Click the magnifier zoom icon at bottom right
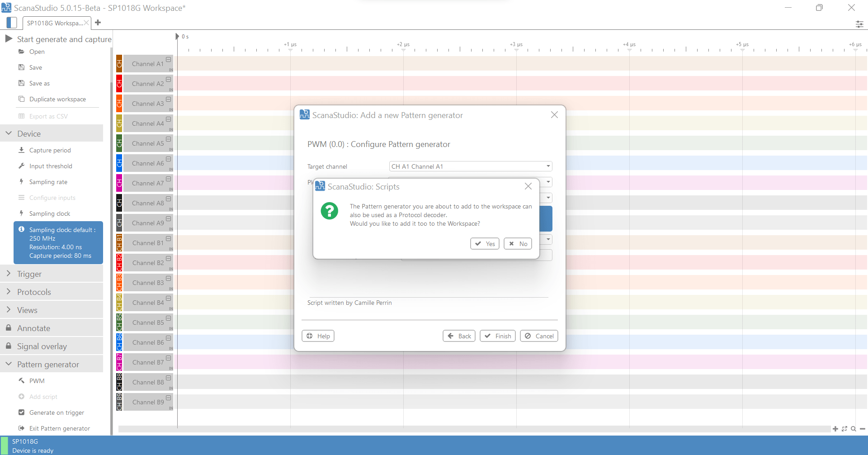 853,429
